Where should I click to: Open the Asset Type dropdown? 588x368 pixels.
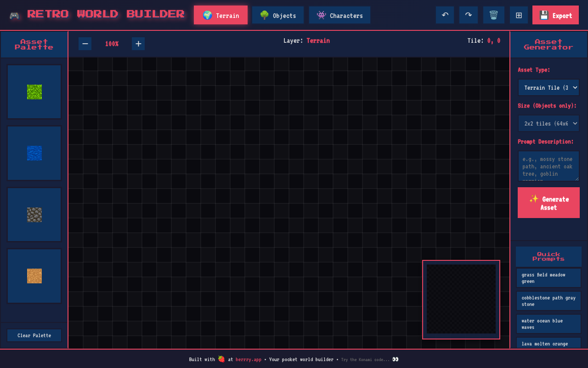(x=548, y=87)
